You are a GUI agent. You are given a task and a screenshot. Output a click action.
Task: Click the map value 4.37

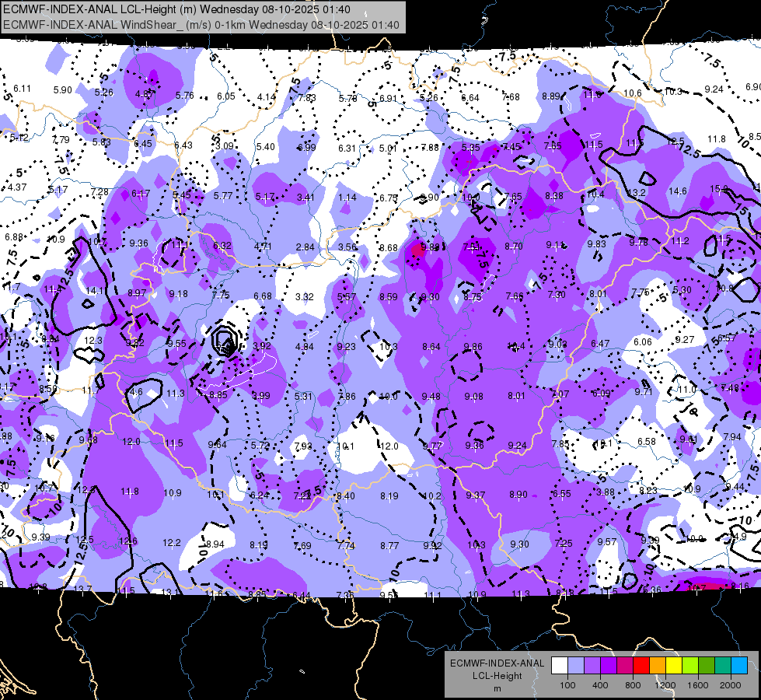pos(17,187)
